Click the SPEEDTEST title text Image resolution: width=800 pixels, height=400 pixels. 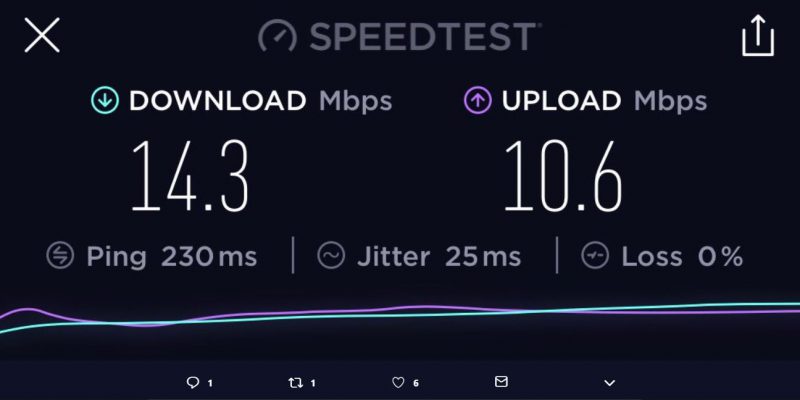[x=422, y=36]
